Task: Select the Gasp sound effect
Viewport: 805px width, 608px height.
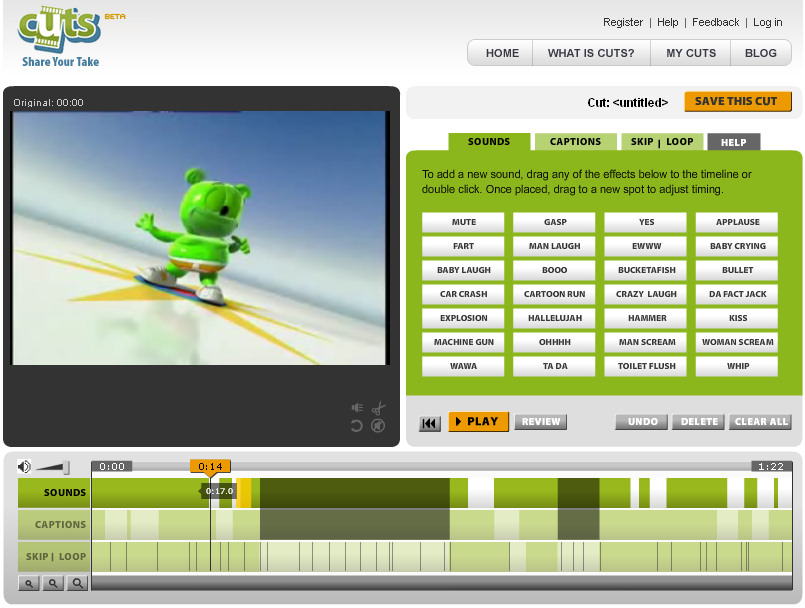Action: (x=554, y=222)
